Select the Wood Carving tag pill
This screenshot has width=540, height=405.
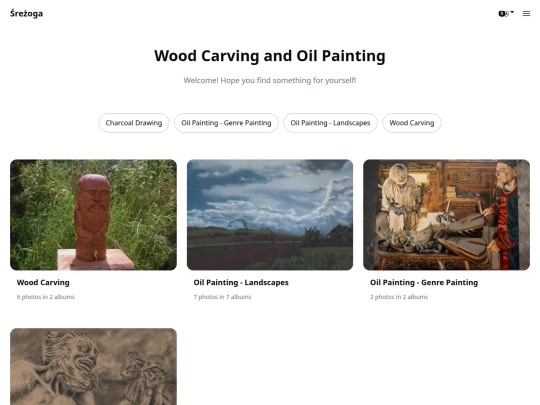[x=412, y=123]
